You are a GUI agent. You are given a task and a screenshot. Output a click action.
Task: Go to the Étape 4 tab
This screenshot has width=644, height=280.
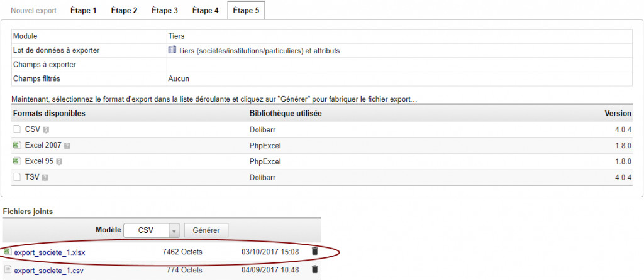[x=206, y=11]
